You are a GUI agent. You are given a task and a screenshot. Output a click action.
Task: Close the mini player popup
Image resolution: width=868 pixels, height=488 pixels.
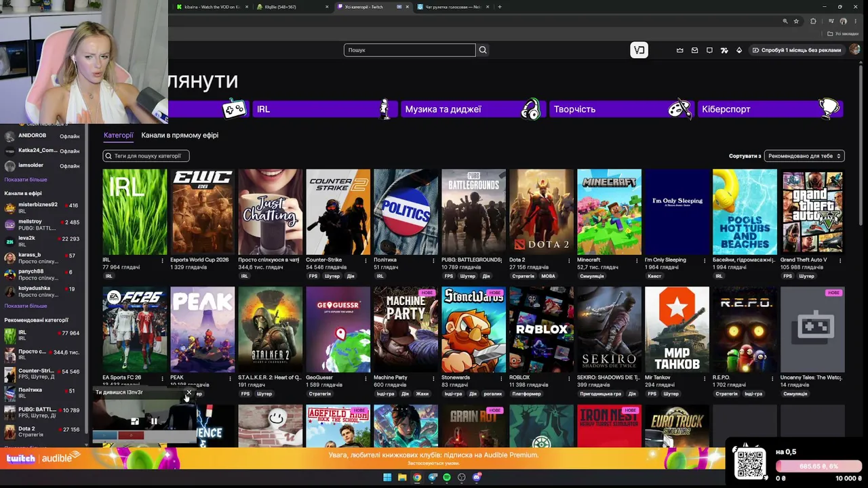point(189,392)
